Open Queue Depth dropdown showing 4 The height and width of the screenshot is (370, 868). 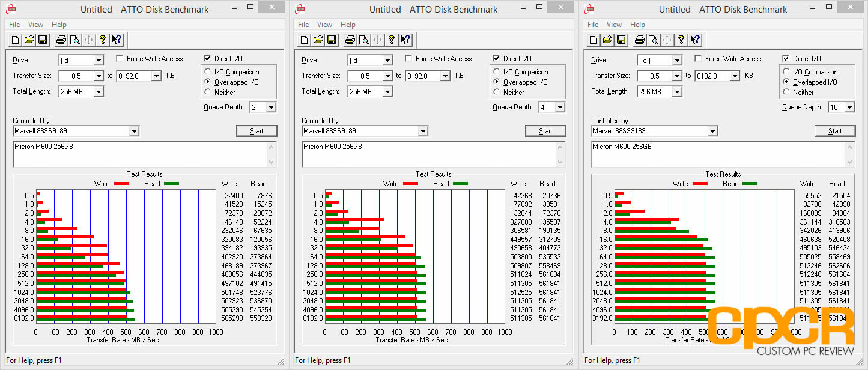tap(560, 108)
